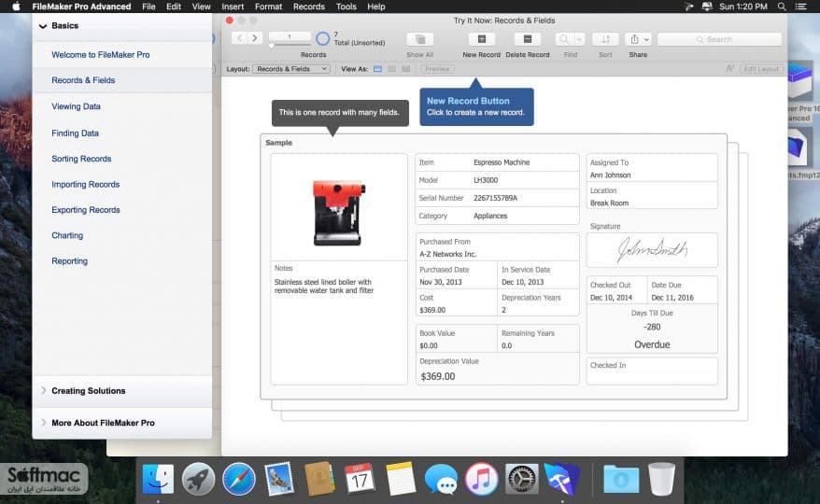Image resolution: width=820 pixels, height=504 pixels.
Task: Collapse the Basics section
Action: 43,25
